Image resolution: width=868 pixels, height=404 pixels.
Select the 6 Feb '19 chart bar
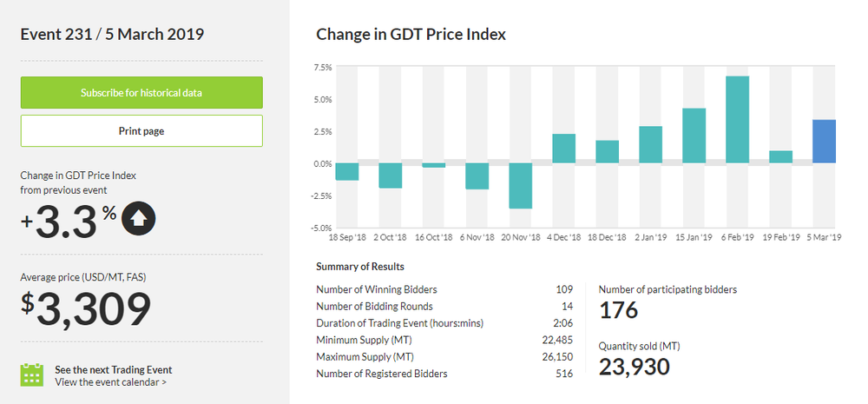[737, 120]
